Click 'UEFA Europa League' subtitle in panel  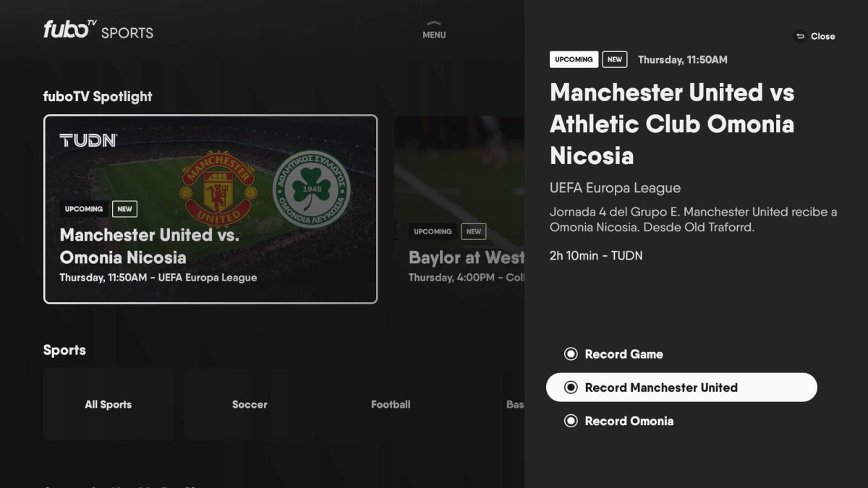(615, 188)
